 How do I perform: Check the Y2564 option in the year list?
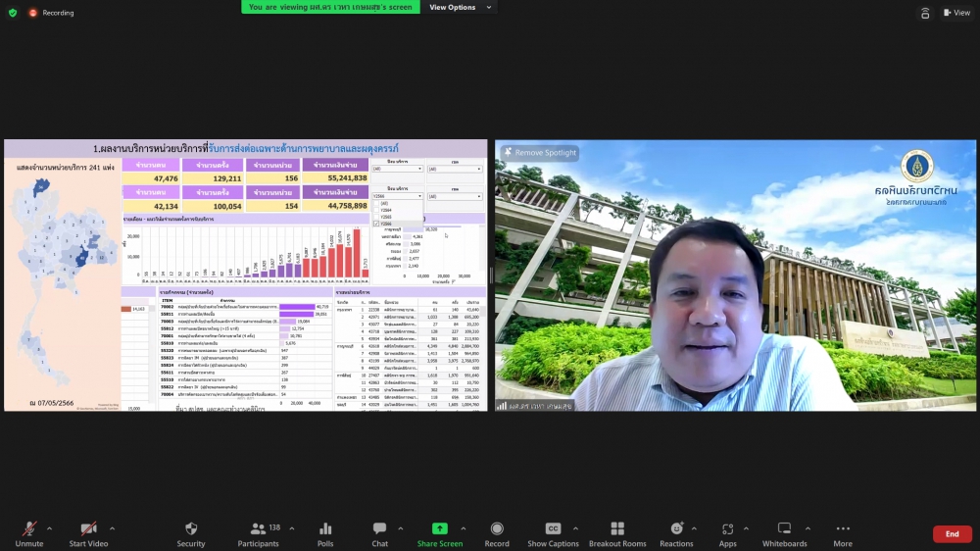376,210
